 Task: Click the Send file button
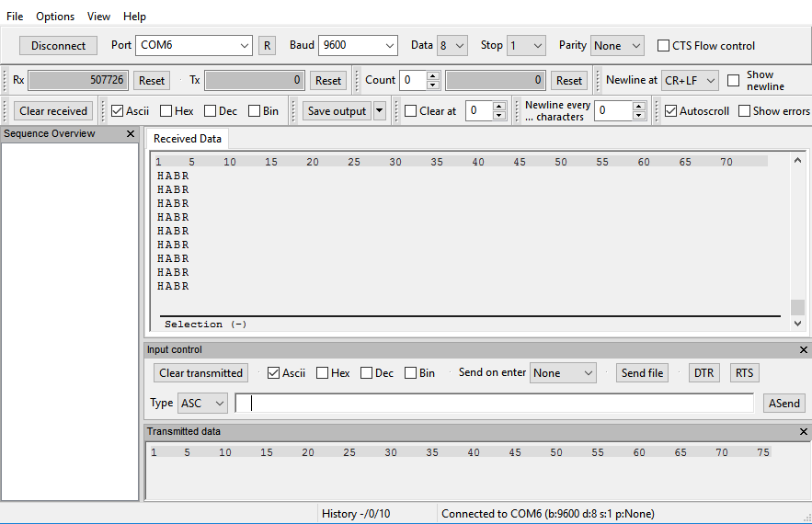coord(642,373)
